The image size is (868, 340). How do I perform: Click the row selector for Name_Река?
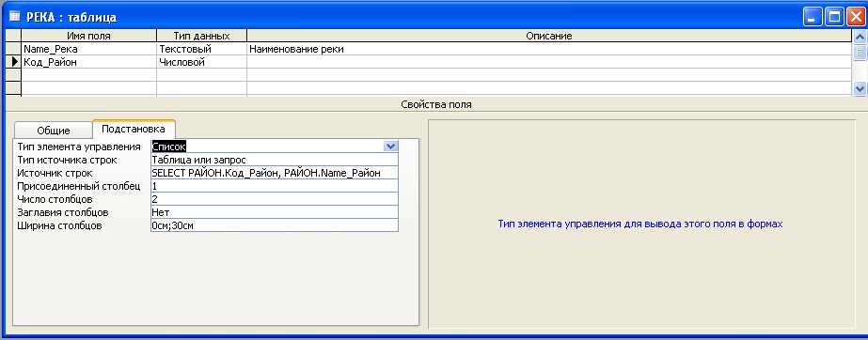click(13, 49)
